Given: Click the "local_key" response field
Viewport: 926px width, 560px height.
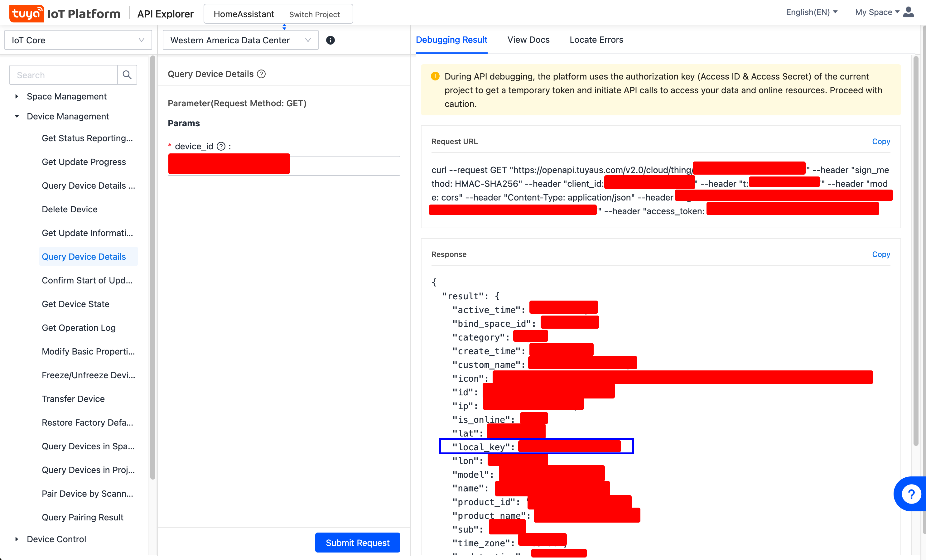Looking at the screenshot, I should click(x=536, y=447).
